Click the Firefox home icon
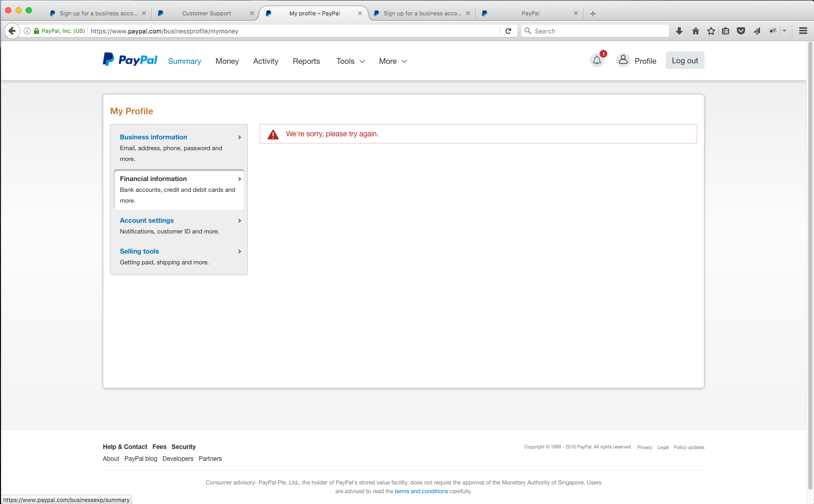This screenshot has height=504, width=814. 696,31
